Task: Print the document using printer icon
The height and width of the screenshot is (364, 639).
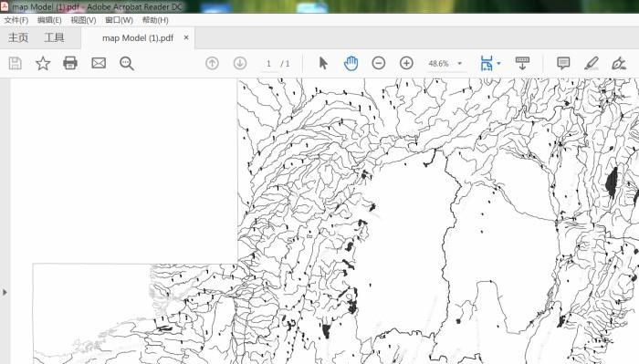Action: (70, 63)
